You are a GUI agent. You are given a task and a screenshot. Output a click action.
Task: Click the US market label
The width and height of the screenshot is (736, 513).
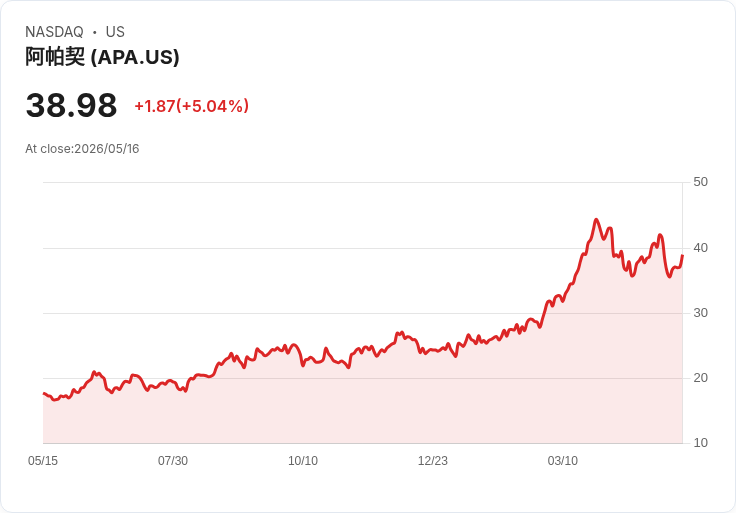pyautogui.click(x=115, y=32)
